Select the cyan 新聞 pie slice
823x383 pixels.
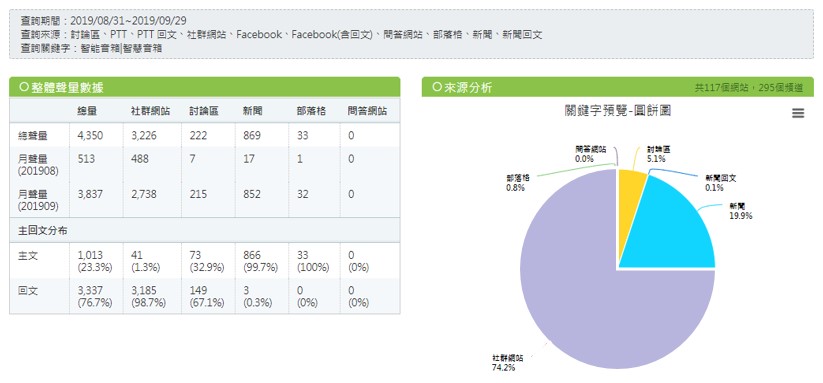[x=672, y=231]
